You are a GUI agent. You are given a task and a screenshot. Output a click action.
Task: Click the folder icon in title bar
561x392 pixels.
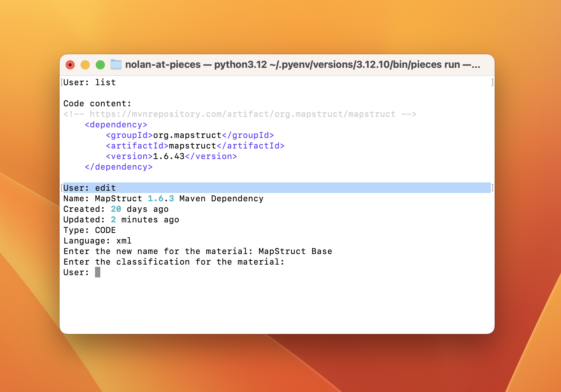(x=116, y=65)
